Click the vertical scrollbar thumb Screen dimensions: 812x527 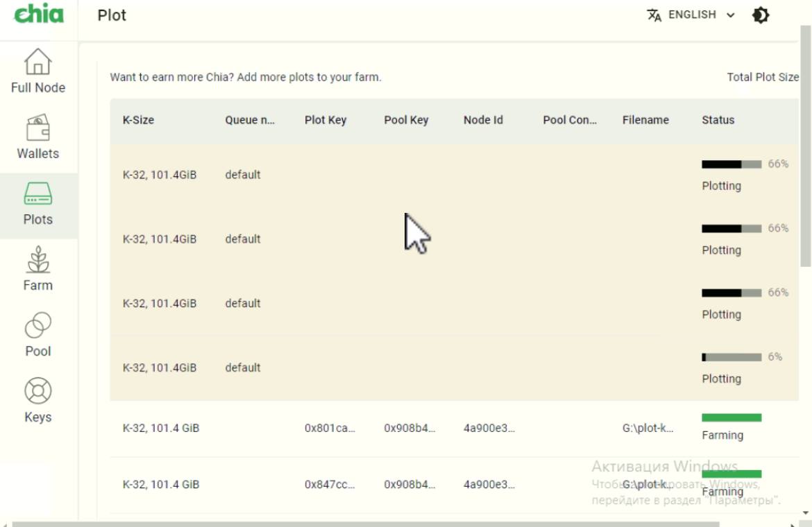[805, 146]
